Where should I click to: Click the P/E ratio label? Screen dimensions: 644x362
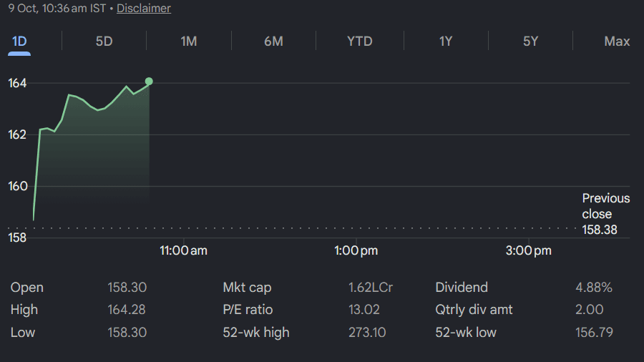click(x=248, y=310)
